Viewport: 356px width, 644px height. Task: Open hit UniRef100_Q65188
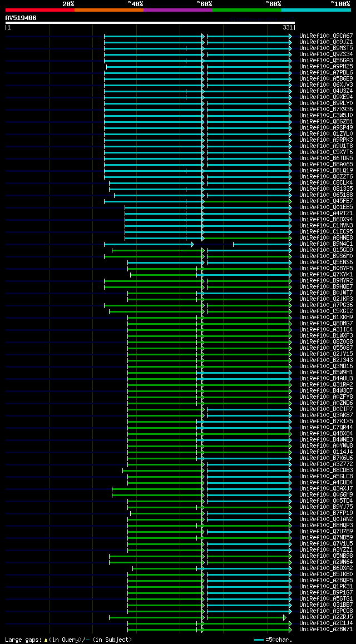tap(326, 195)
